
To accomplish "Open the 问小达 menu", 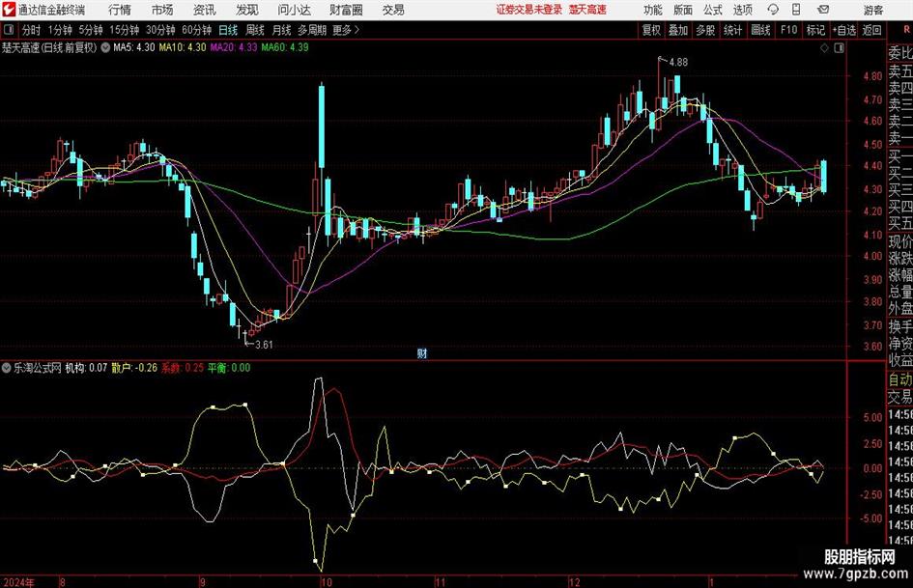I will tap(294, 10).
